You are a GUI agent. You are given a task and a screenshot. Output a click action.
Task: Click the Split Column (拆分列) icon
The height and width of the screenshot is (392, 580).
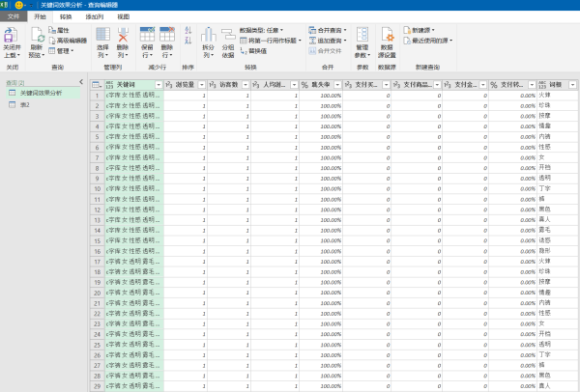(x=208, y=35)
